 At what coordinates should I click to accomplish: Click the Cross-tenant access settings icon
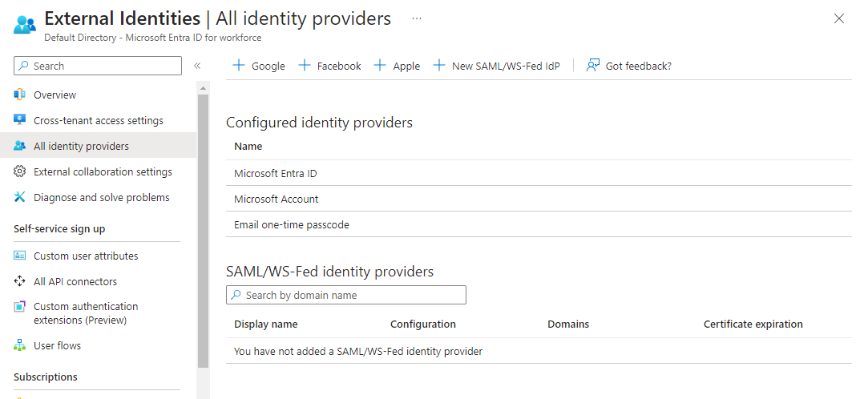(20, 120)
